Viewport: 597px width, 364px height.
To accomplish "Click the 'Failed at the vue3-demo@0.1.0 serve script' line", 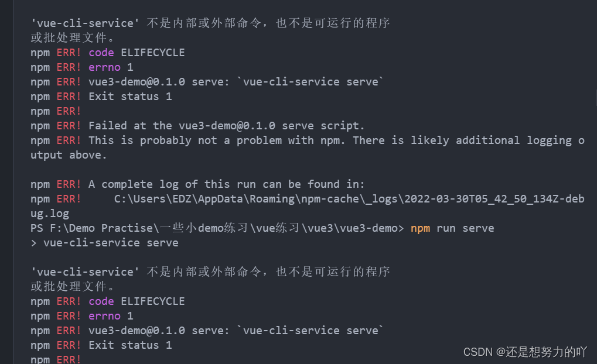I will (227, 126).
